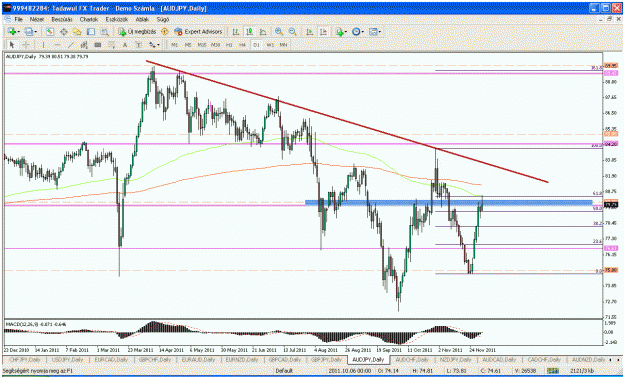
Task: Select the M30 timeframe button
Action: [x=216, y=45]
